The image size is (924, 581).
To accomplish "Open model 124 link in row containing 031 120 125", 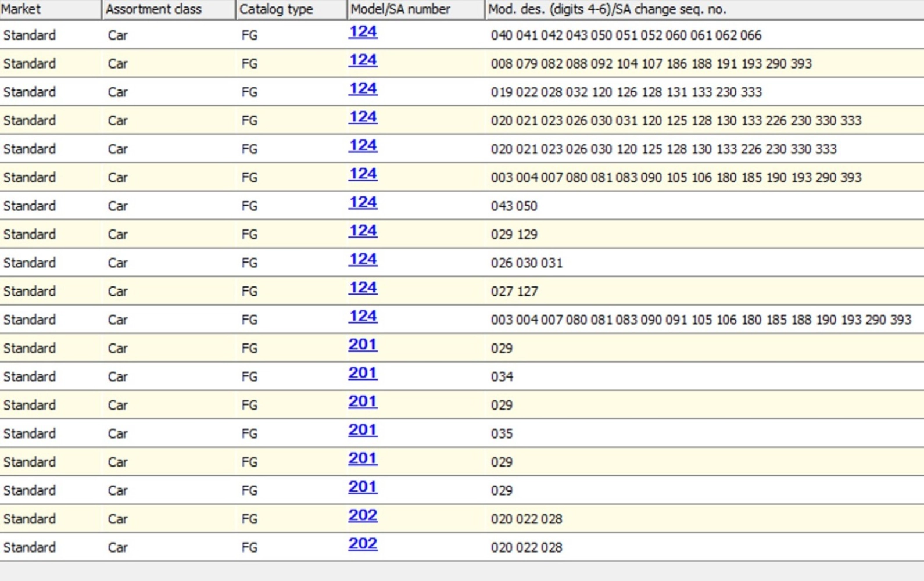I will [363, 117].
